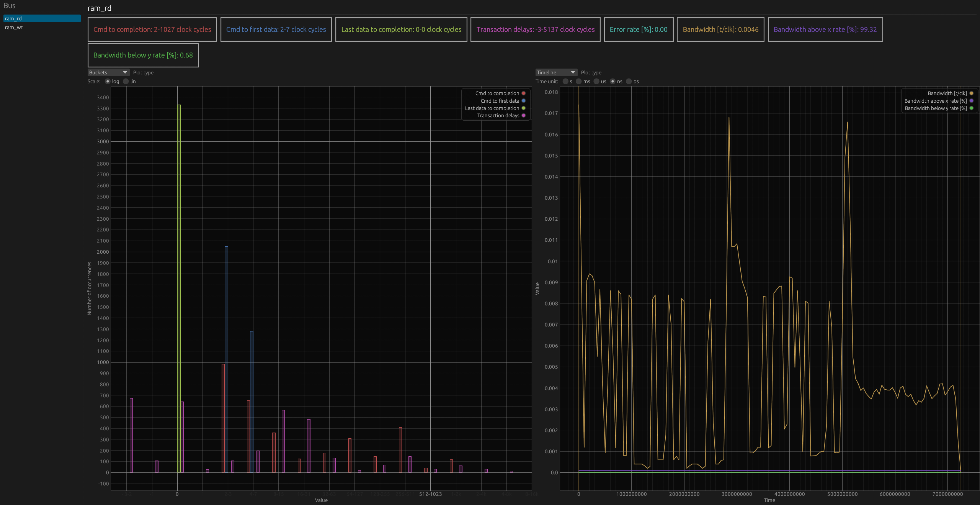The width and height of the screenshot is (980, 505).
Task: Open the Timeline plot type dropdown
Action: [x=555, y=72]
